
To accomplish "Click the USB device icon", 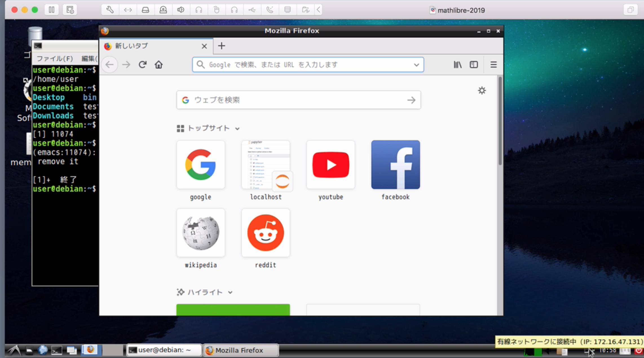I will (x=252, y=10).
